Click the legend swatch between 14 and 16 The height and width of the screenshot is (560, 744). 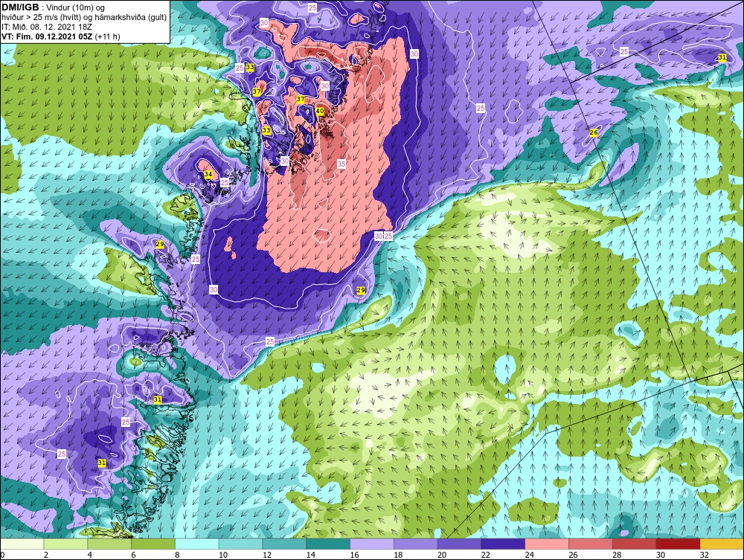(x=328, y=544)
